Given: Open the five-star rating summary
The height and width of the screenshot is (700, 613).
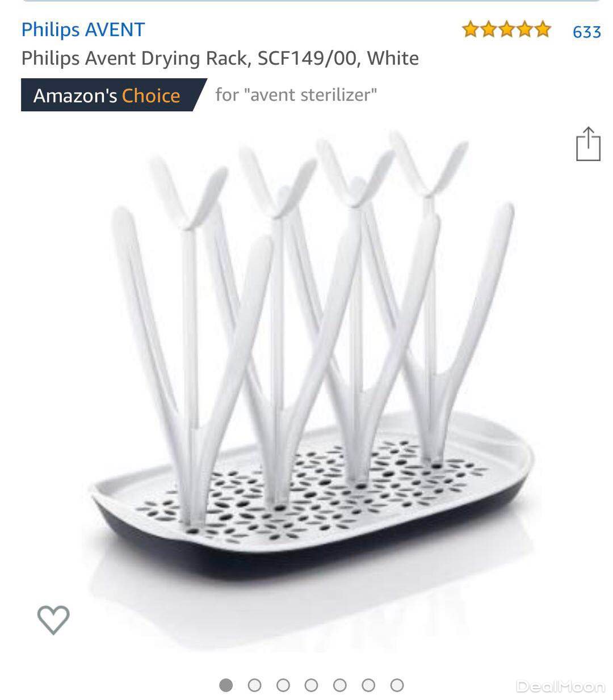Looking at the screenshot, I should click(506, 29).
